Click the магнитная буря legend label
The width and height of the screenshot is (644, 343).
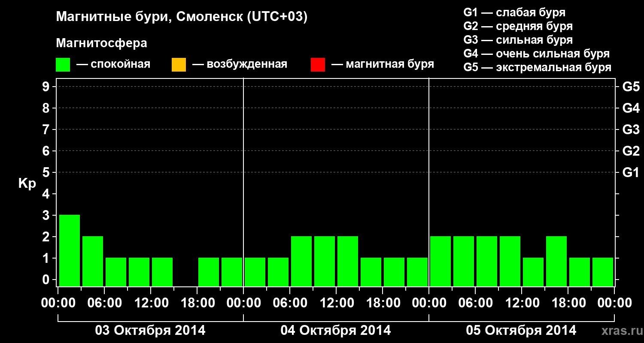click(390, 65)
